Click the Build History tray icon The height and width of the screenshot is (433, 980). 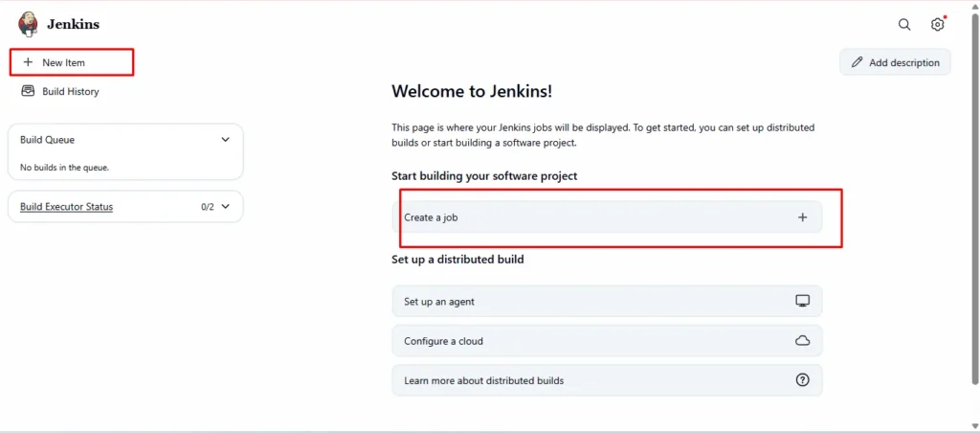[x=28, y=92]
